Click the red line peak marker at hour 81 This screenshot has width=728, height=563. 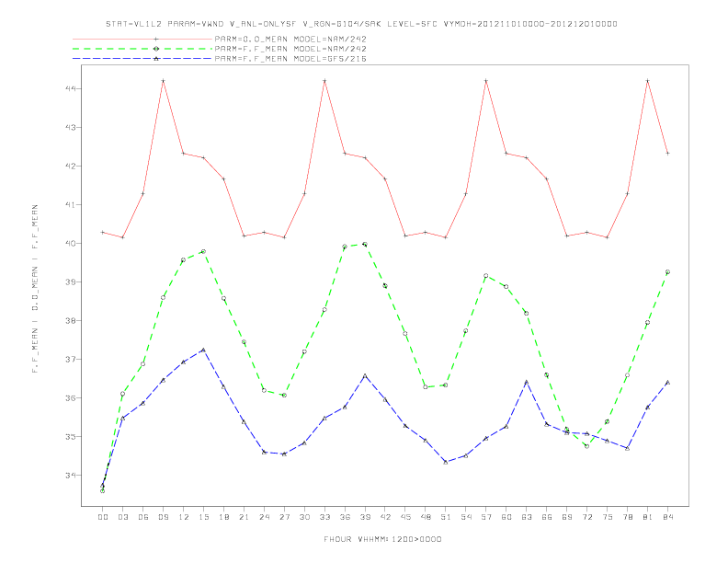click(647, 81)
